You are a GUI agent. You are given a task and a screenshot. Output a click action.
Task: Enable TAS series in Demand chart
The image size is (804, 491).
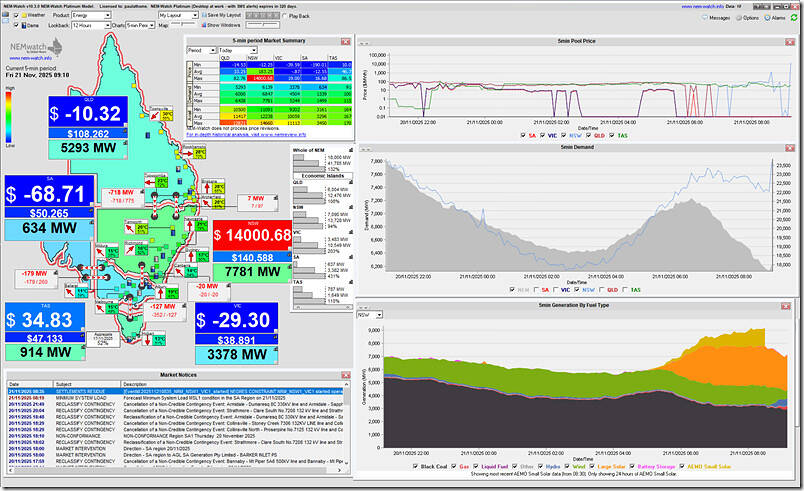pos(625,290)
